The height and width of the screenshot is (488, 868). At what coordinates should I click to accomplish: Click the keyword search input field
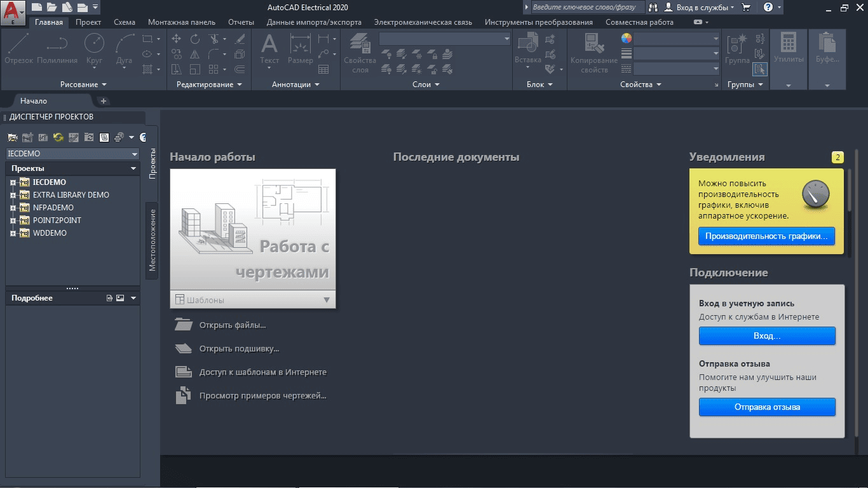pos(587,8)
